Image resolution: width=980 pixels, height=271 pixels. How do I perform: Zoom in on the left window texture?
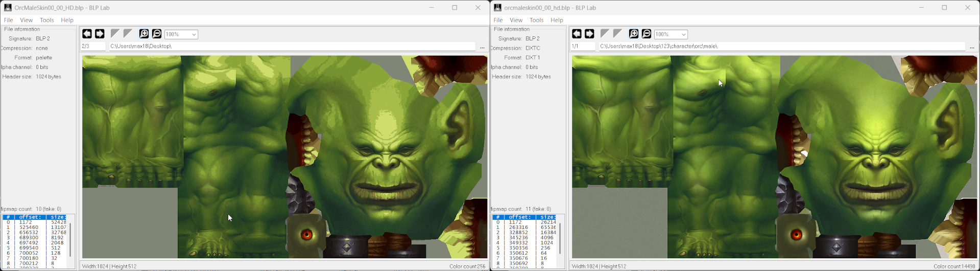pyautogui.click(x=144, y=34)
